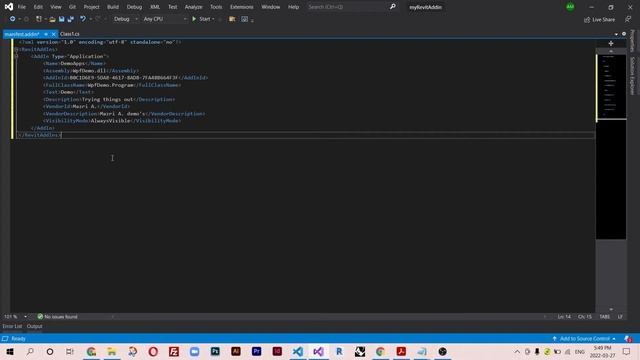Open the Tools menu
The image size is (640, 360).
[216, 7]
